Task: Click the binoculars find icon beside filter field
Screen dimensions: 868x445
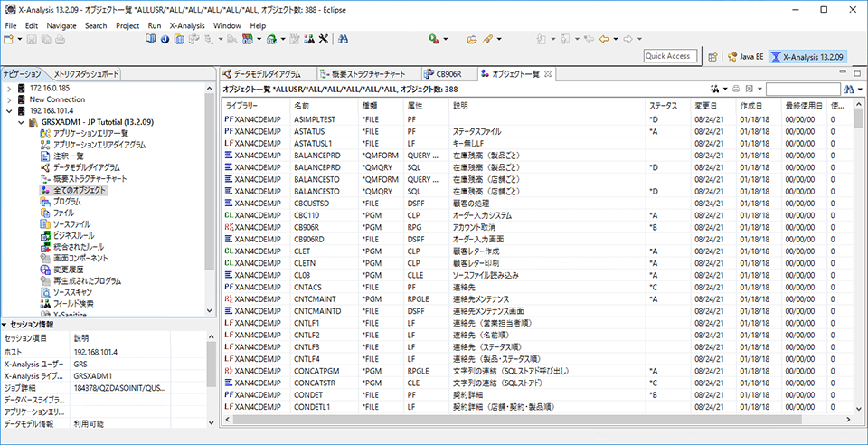Action: click(849, 89)
